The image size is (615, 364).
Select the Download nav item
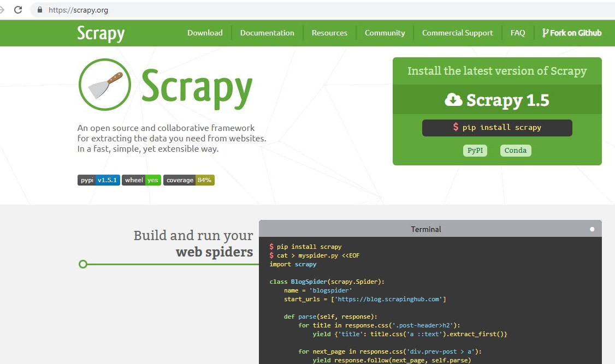pos(205,33)
